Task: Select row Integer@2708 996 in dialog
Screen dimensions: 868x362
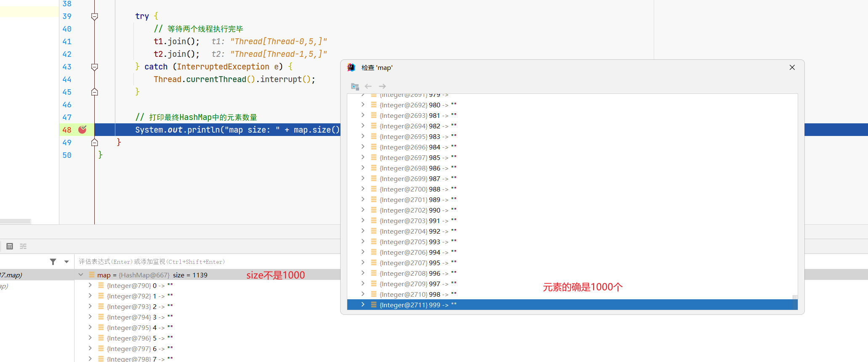Action: [570, 273]
